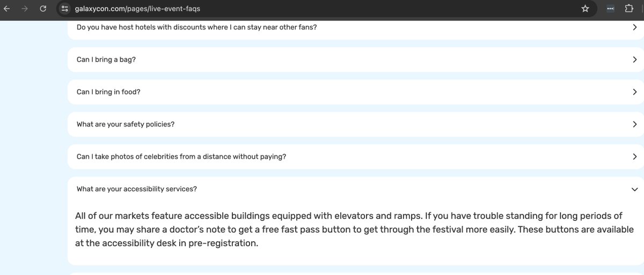The width and height of the screenshot is (644, 275).
Task: Select 'What are your accessibility services?' heading
Action: (x=137, y=189)
